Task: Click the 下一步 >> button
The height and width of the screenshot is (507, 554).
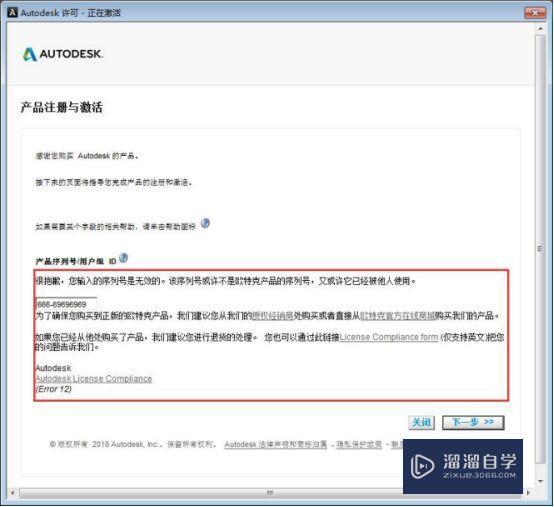Action: point(473,422)
